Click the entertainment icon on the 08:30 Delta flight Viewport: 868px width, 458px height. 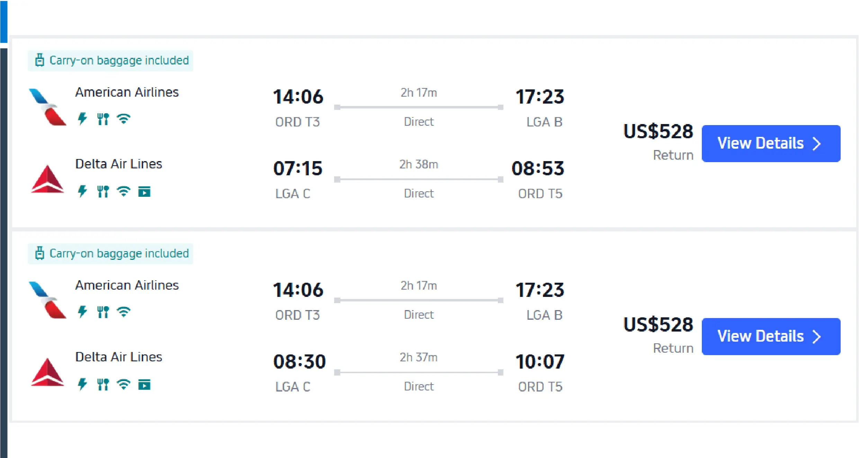click(144, 385)
